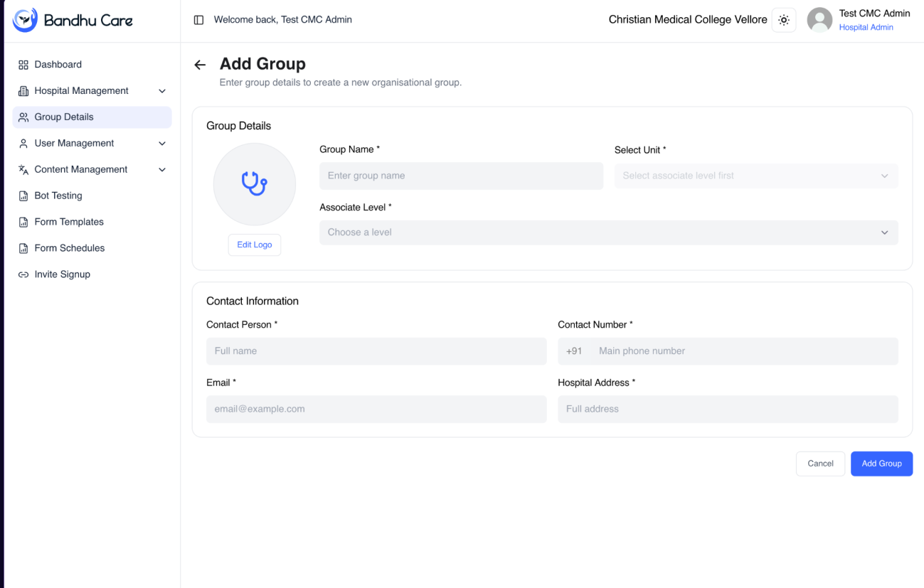Click the Hospital Management building icon
This screenshot has height=588, width=924.
[23, 91]
